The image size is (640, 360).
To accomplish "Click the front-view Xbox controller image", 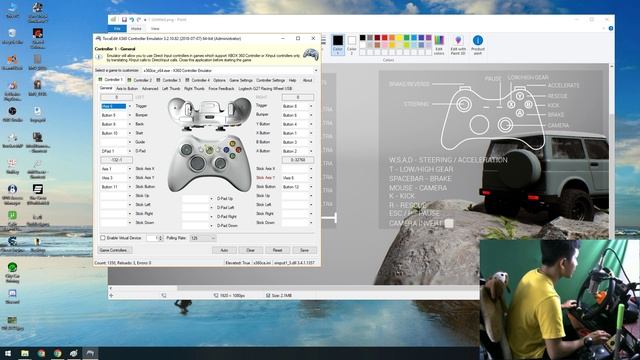I will click(x=209, y=163).
